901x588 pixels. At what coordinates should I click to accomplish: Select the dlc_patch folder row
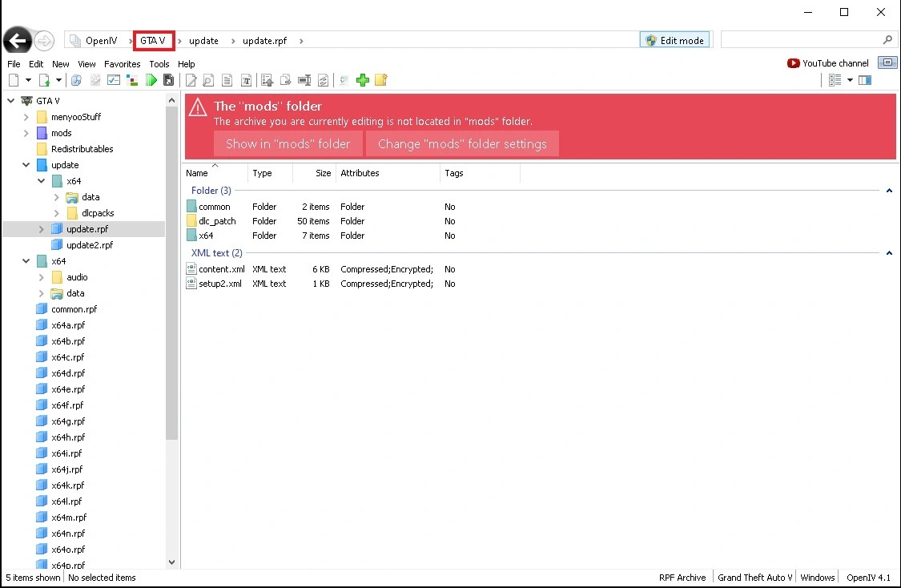[x=321, y=221]
